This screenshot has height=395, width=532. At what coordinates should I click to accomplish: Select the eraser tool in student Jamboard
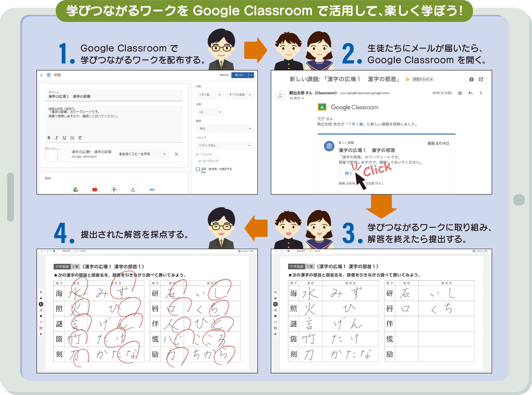[x=275, y=298]
